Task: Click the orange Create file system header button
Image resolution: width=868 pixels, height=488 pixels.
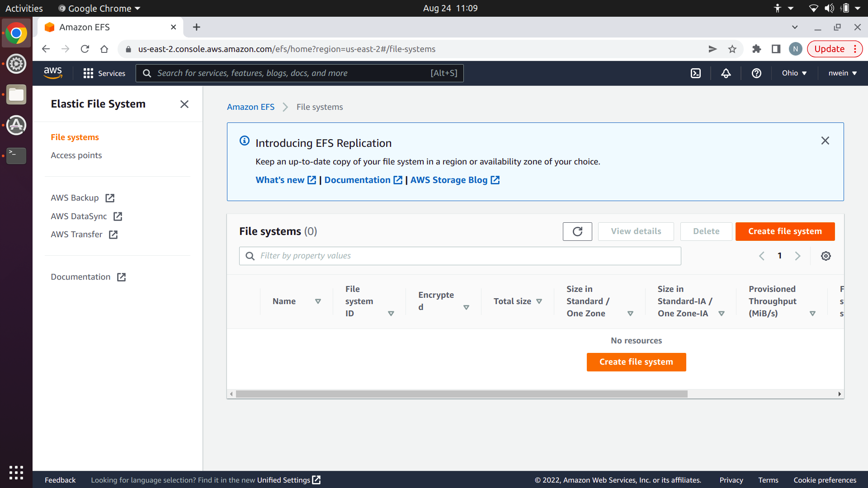Action: point(785,231)
